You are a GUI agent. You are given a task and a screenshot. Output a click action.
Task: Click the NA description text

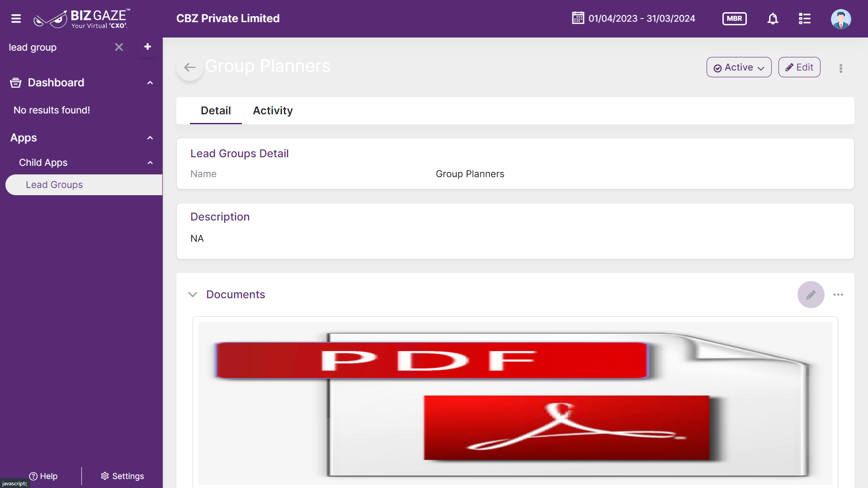197,239
